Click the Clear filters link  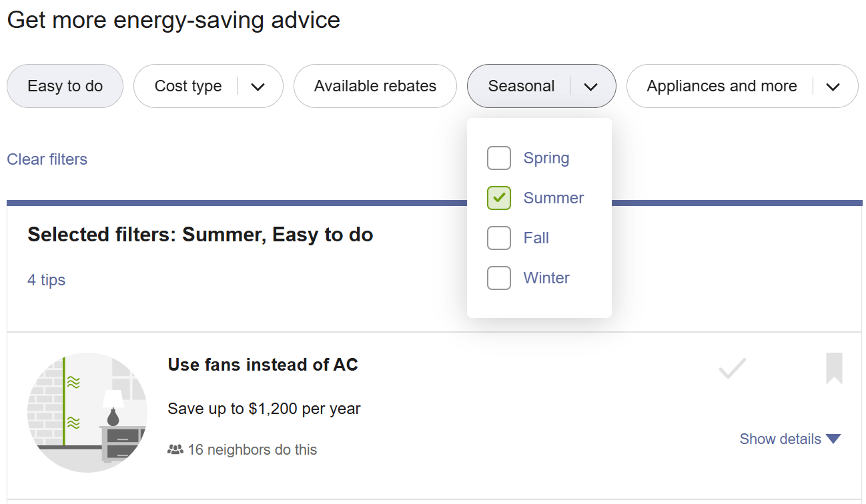[47, 159]
